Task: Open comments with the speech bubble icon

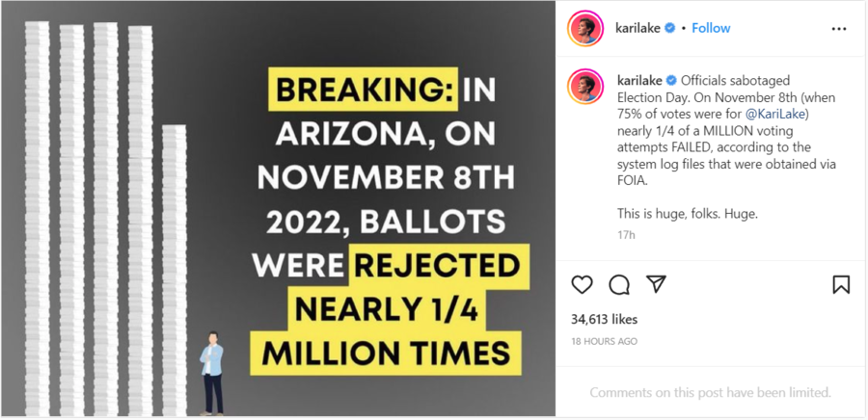Action: pos(619,284)
